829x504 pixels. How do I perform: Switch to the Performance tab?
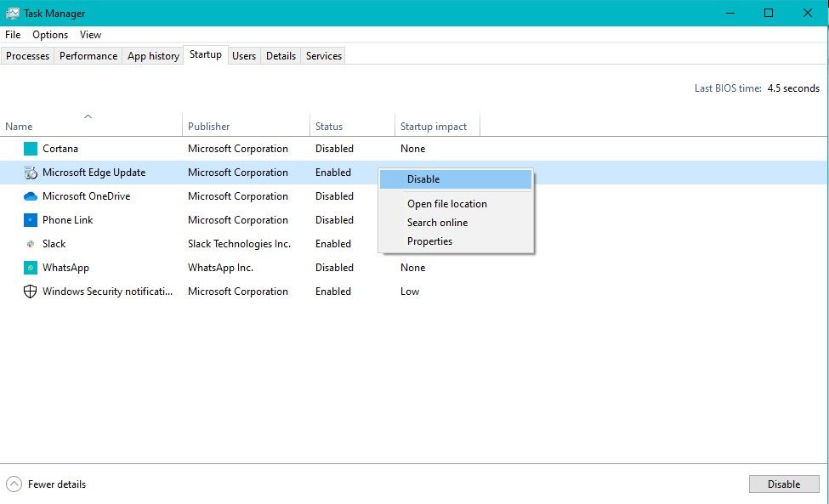(88, 56)
